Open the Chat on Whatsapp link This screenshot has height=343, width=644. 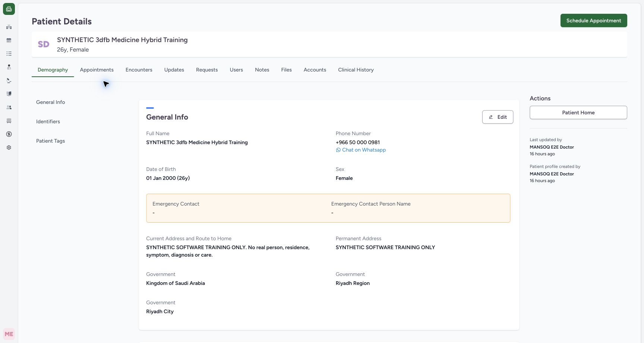[x=361, y=150]
